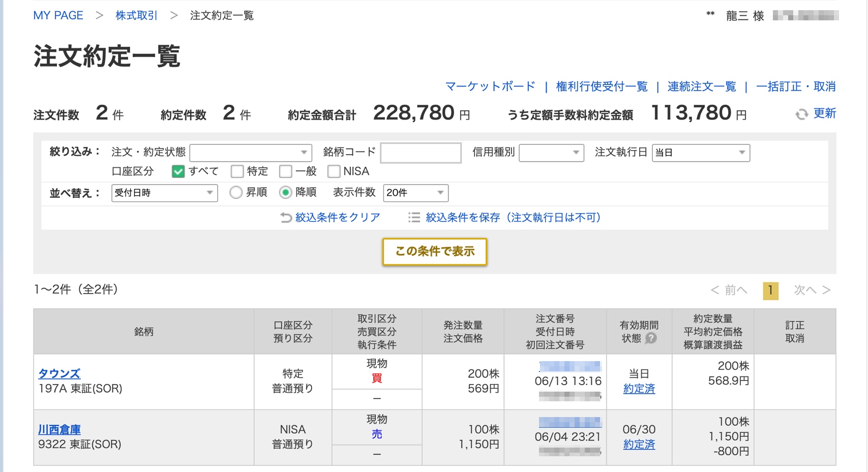868x472 pixels.
Task: Open the 注文執行日 dropdown showing 当日
Action: click(701, 153)
